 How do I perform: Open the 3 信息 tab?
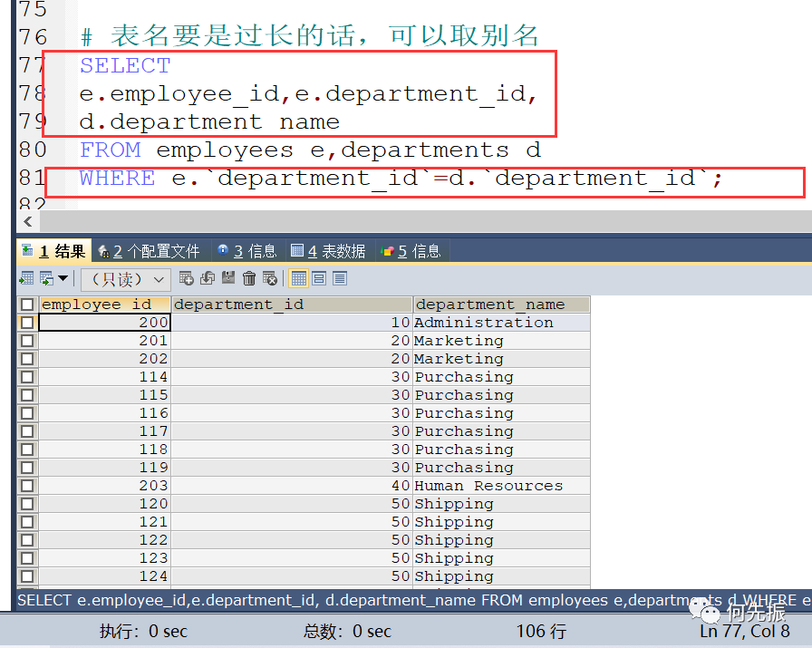point(247,251)
